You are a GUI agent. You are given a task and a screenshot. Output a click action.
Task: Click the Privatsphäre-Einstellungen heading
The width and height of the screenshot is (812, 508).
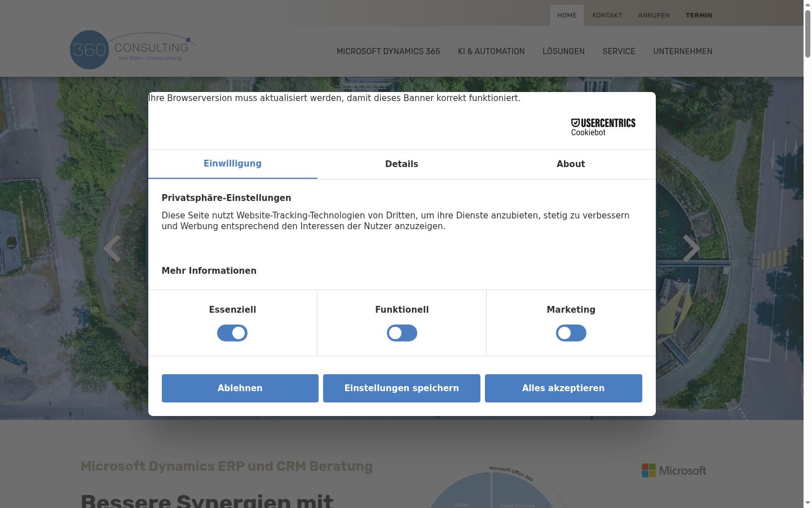click(x=226, y=198)
